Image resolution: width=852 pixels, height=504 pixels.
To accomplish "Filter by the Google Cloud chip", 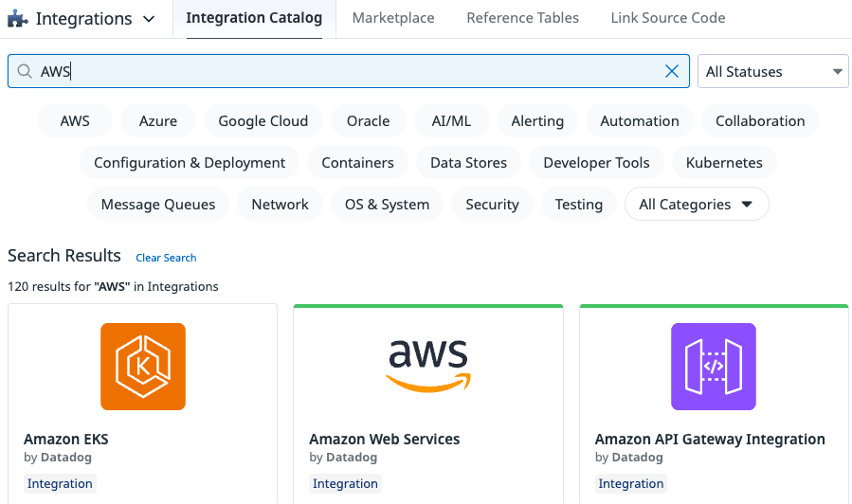I will tap(263, 120).
